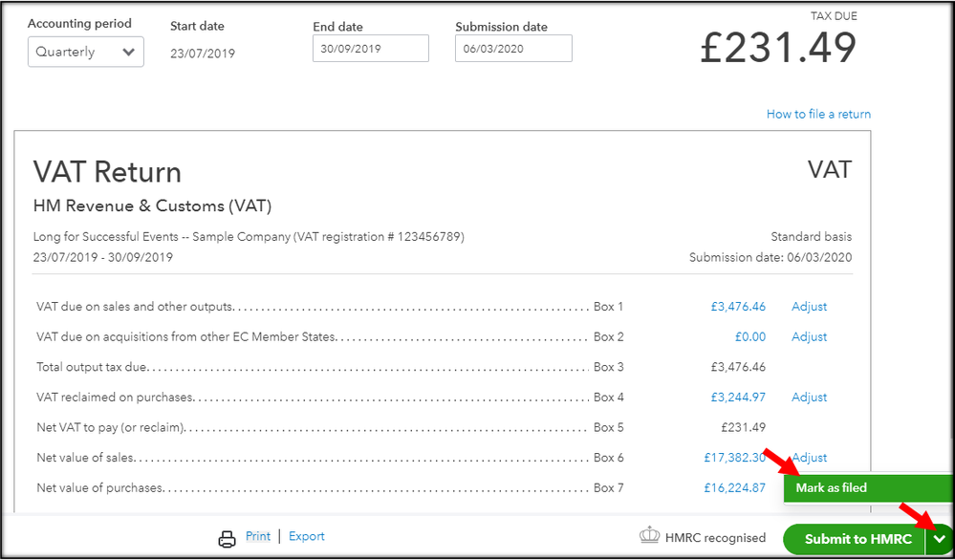
Task: Open Box 4 amount £3,244.97
Action: pyautogui.click(x=738, y=397)
